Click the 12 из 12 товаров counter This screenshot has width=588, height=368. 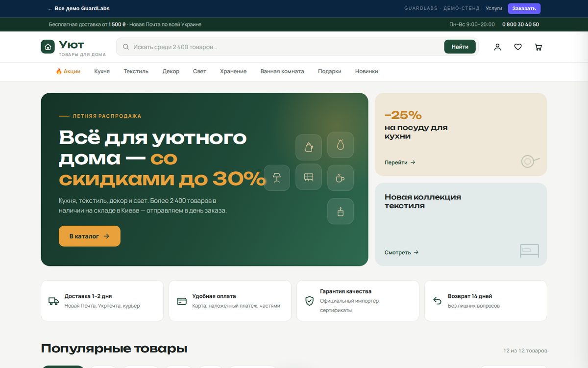tap(525, 351)
